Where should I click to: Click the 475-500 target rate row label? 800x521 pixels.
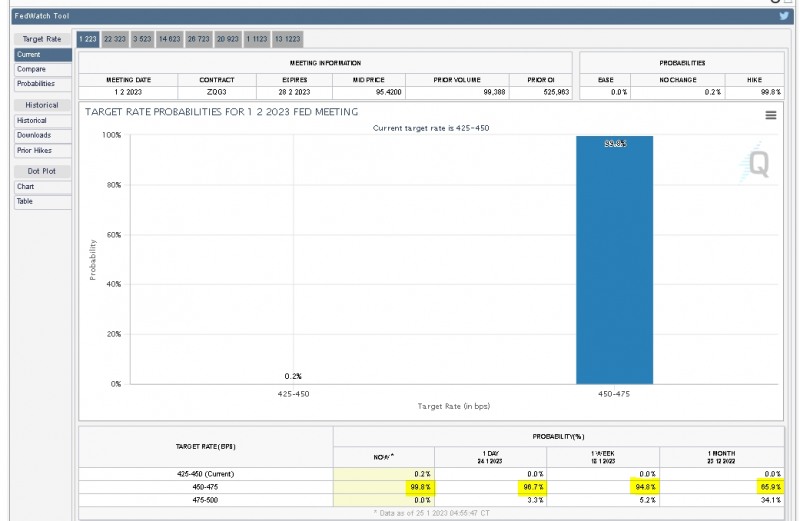click(x=205, y=501)
